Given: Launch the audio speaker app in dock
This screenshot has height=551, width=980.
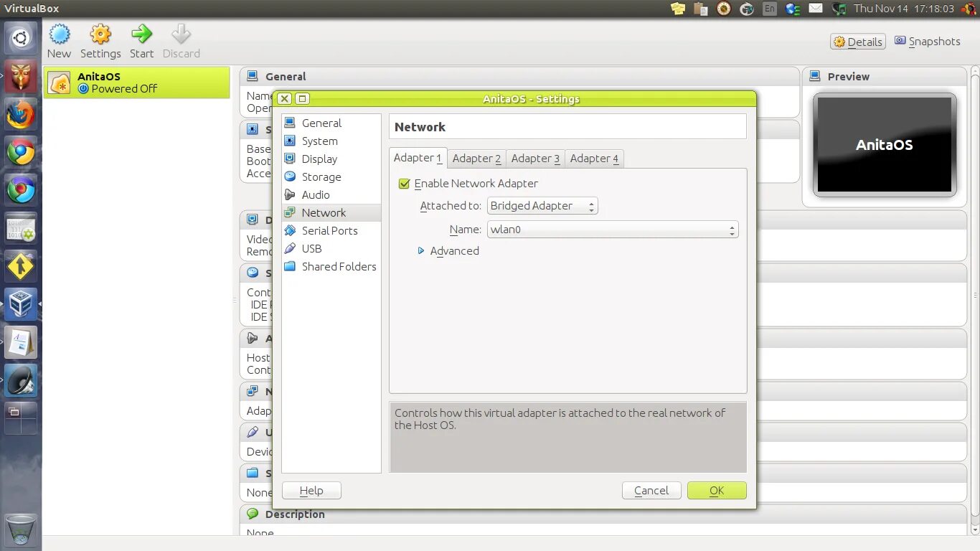Looking at the screenshot, I should pos(21,380).
